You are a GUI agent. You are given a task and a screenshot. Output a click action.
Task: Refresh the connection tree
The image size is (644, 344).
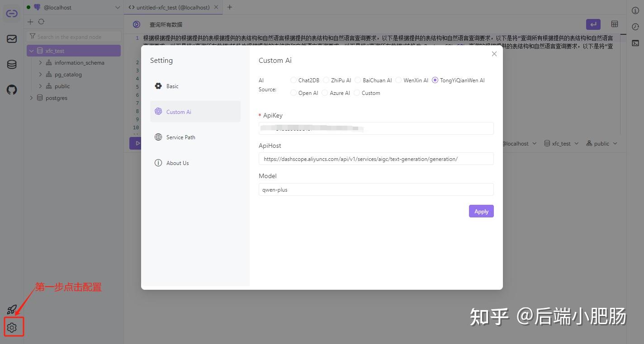click(41, 21)
